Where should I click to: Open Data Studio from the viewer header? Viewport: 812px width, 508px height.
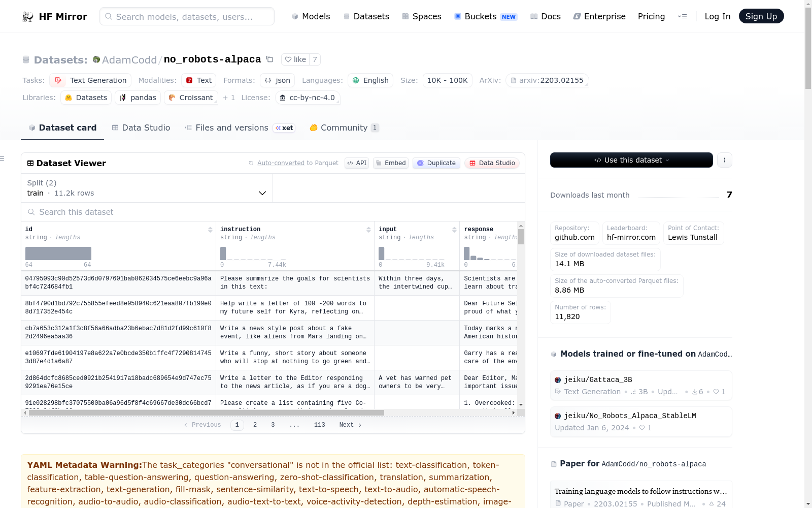point(492,163)
